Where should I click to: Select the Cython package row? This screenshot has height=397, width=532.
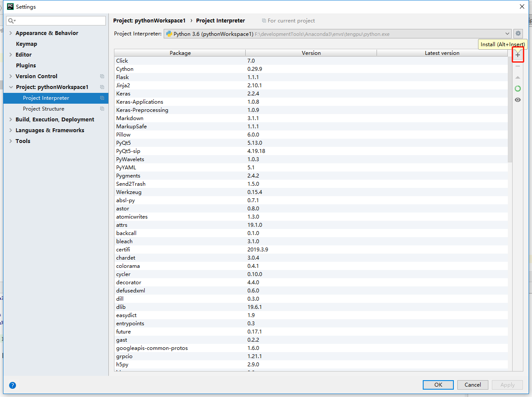[x=311, y=69]
